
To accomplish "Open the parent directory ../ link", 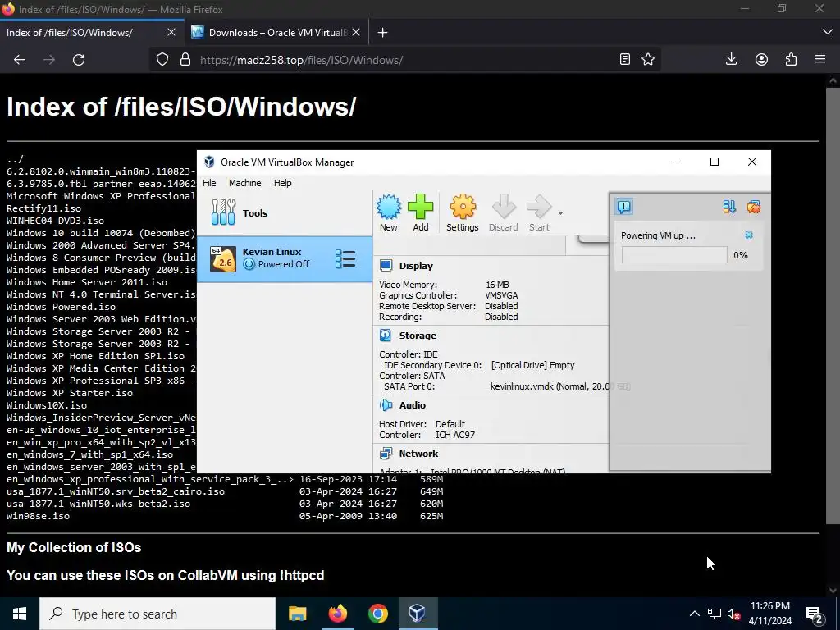I will 15,159.
